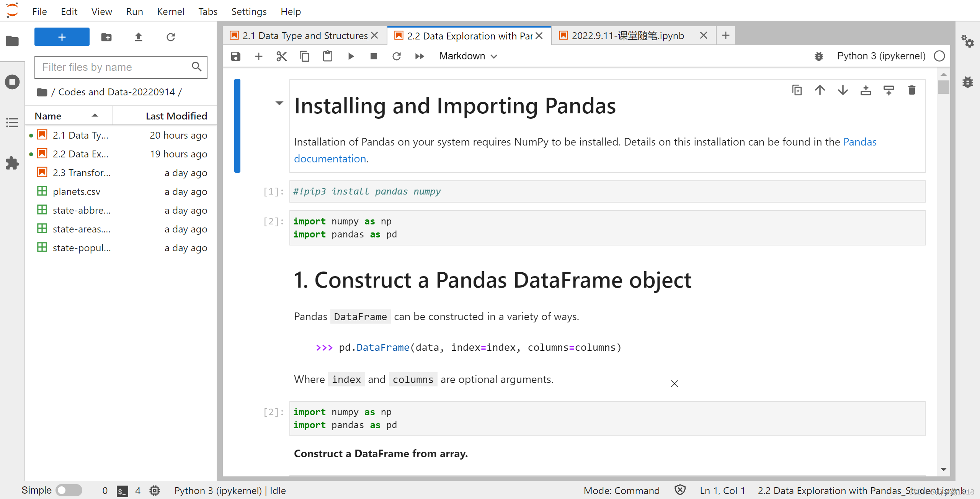This screenshot has height=499, width=980.
Task: Open the Settings menu
Action: click(x=249, y=11)
